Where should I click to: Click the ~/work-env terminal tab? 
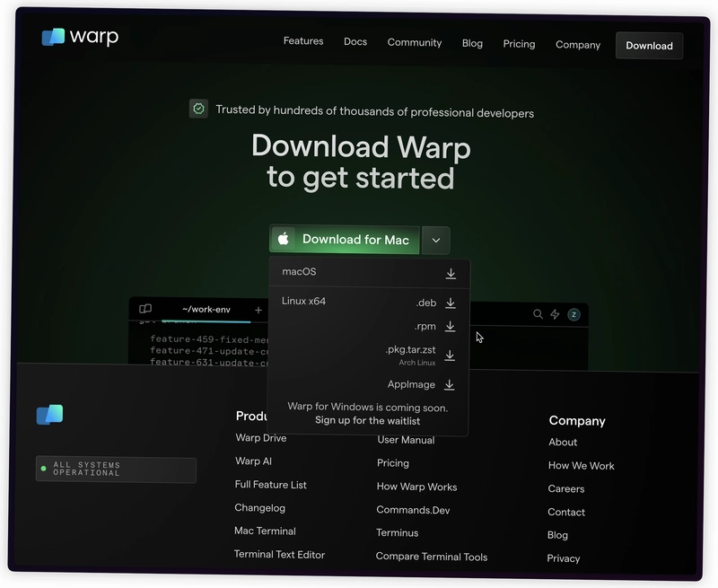pyautogui.click(x=206, y=310)
